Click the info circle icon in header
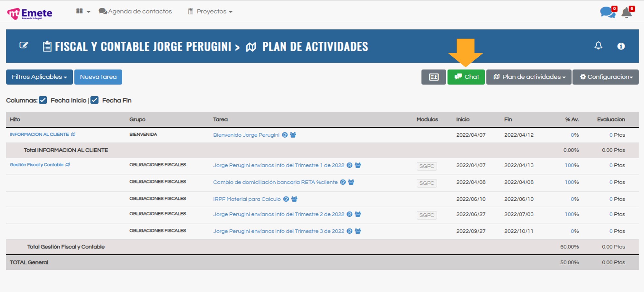Image resolution: width=644 pixels, height=292 pixels. [621, 46]
